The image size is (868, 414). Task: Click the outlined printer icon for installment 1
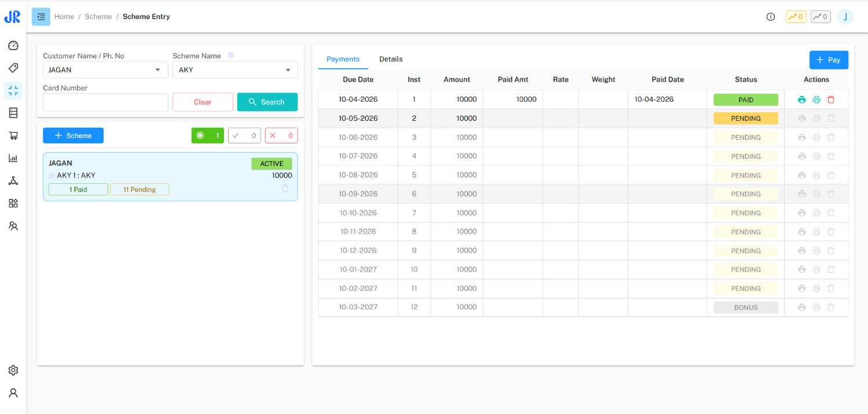pyautogui.click(x=816, y=99)
